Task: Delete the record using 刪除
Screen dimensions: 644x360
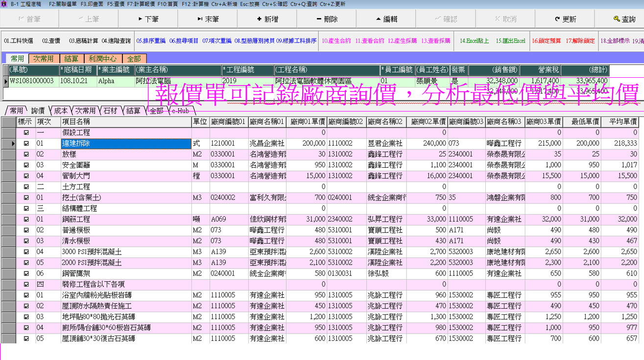Action: (327, 19)
